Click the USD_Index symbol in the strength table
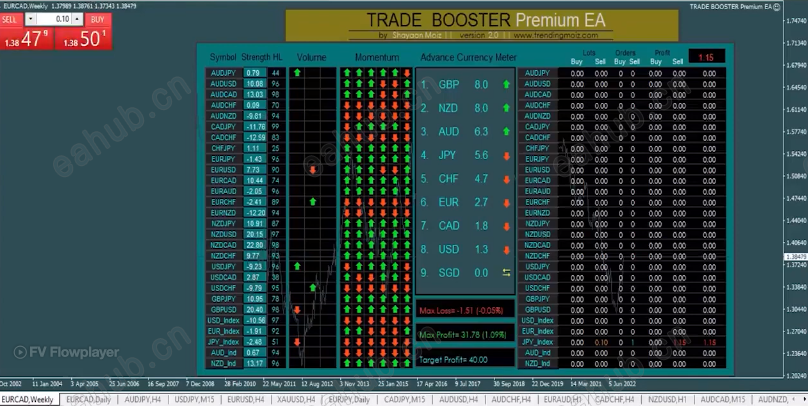 point(223,320)
